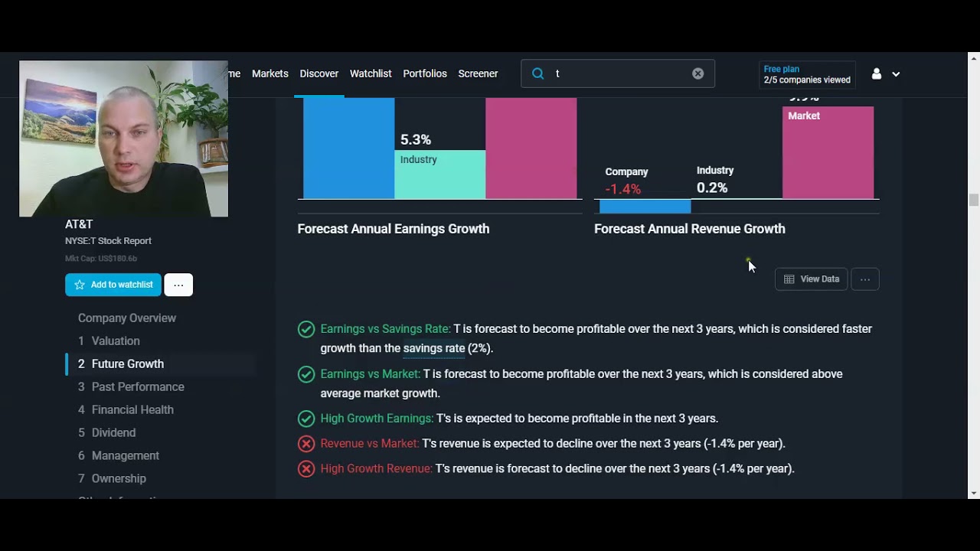Viewport: 980px width, 551px height.
Task: Click the page scrollbar down arrow
Action: [973, 493]
